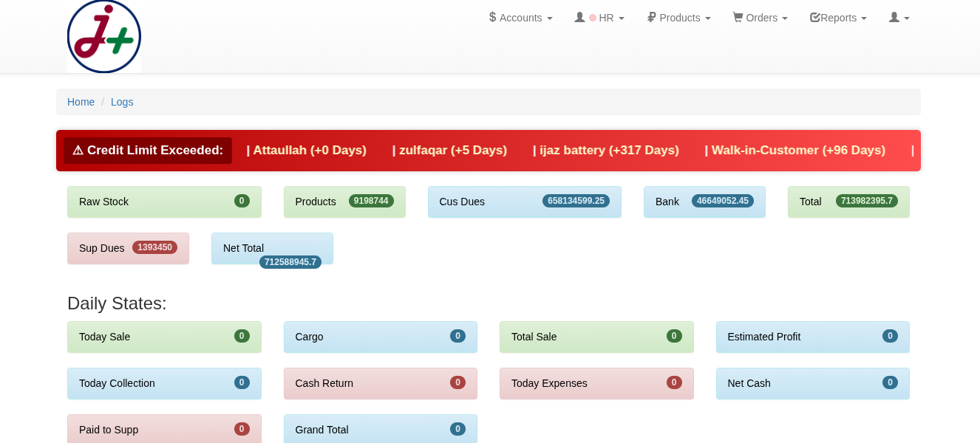This screenshot has height=443, width=980.
Task: Click the dollar sign Accounts icon
Action: (x=492, y=17)
